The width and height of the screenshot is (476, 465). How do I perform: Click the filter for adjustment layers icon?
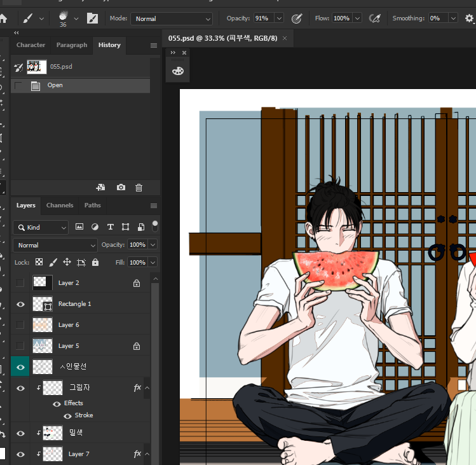(x=95, y=227)
